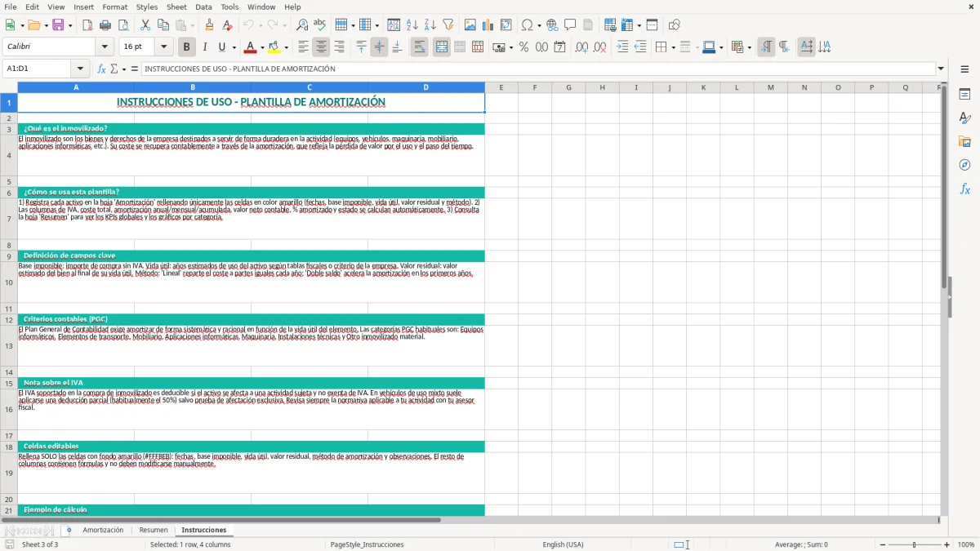980x551 pixels.
Task: Click row 10 header
Action: [8, 282]
